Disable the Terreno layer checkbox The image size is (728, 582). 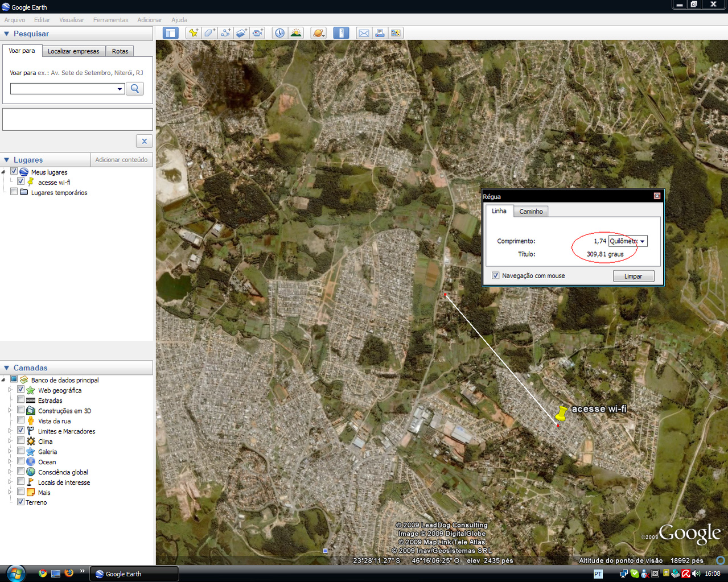20,502
